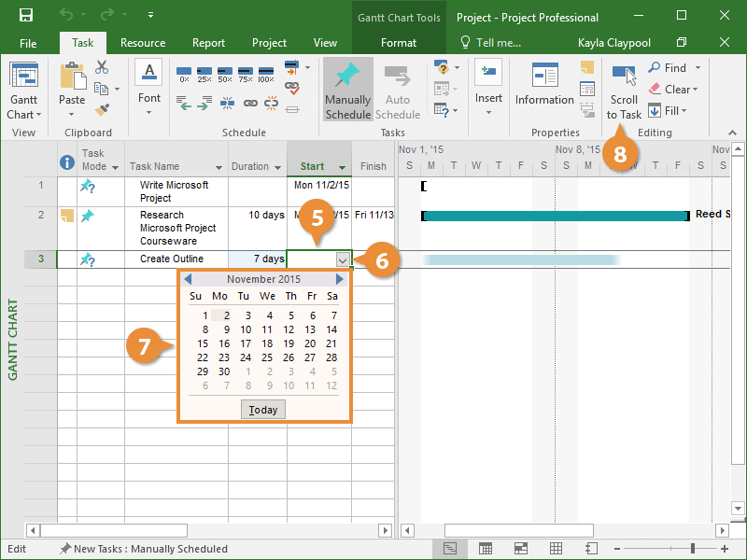Expand the Task Name column filter
Screen dimensions: 747x560
point(219,168)
